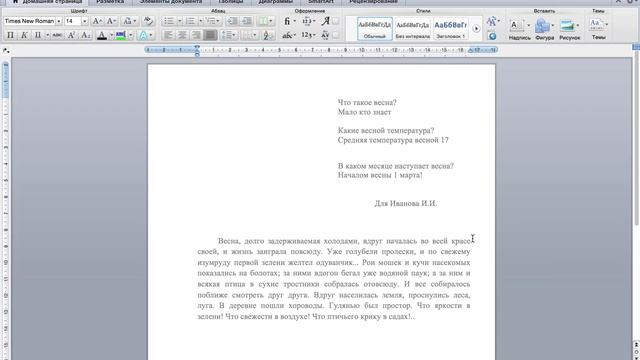Click the tab stop selector left of ruler

(6, 50)
